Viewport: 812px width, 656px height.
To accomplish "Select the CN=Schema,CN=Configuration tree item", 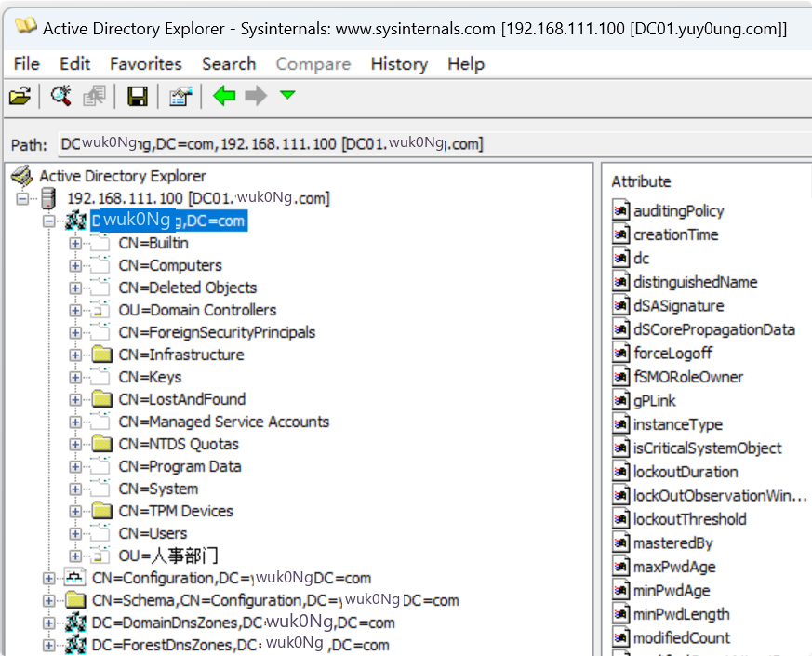I will pos(275,600).
